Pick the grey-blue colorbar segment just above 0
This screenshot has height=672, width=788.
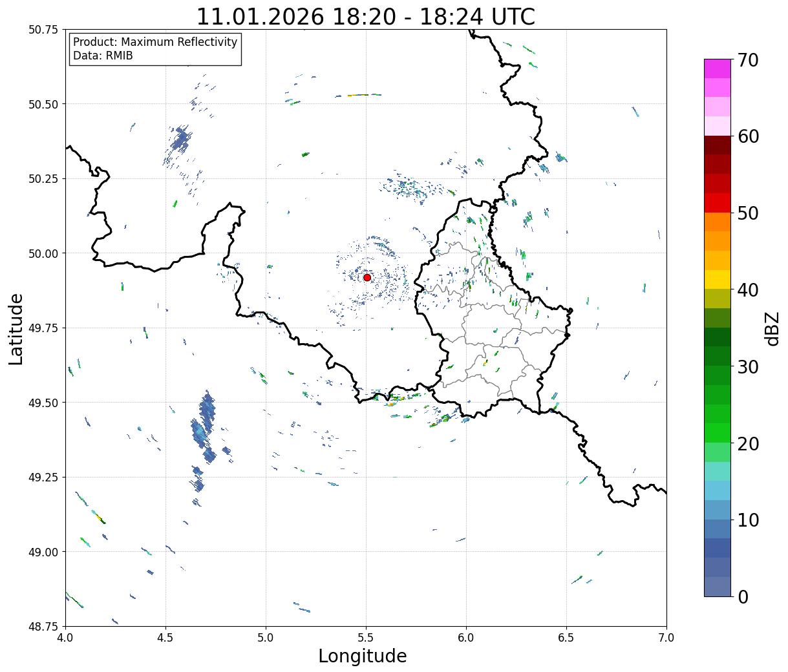coord(718,587)
